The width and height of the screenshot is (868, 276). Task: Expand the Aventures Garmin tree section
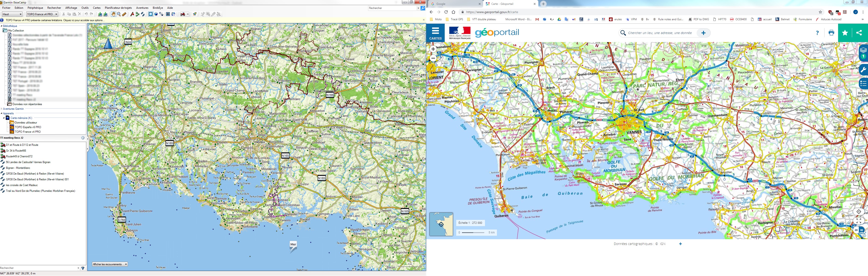2,109
